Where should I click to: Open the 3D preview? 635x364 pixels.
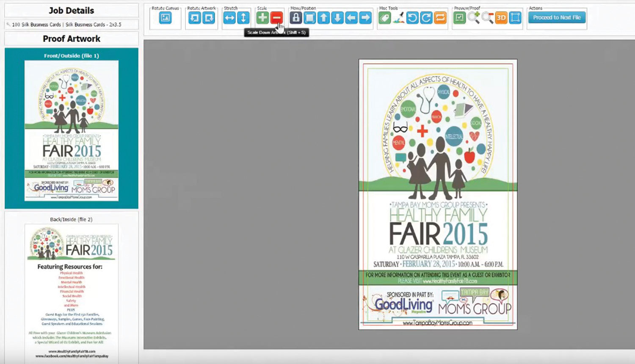(x=501, y=18)
